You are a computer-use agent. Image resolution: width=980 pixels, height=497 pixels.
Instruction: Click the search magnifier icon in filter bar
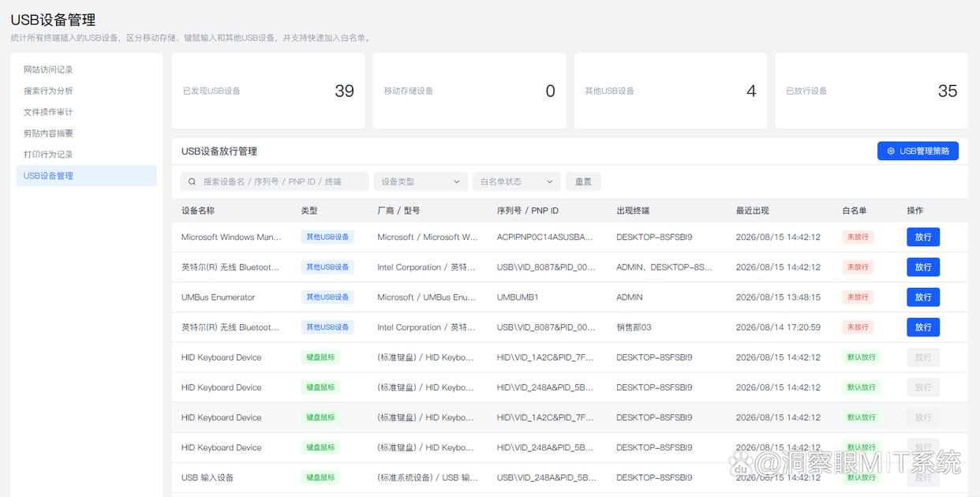click(x=192, y=181)
